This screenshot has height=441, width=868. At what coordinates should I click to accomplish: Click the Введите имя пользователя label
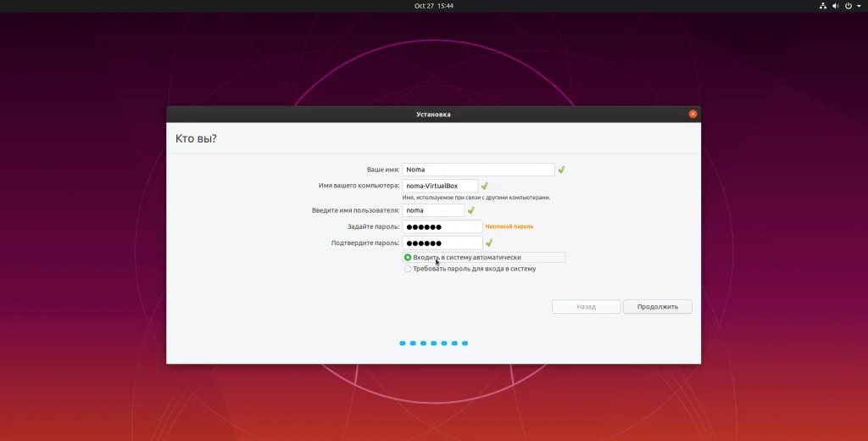[x=355, y=210]
